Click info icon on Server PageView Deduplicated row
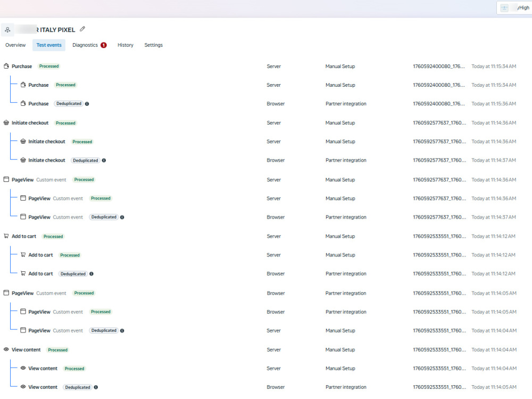The width and height of the screenshot is (532, 399). (x=122, y=330)
